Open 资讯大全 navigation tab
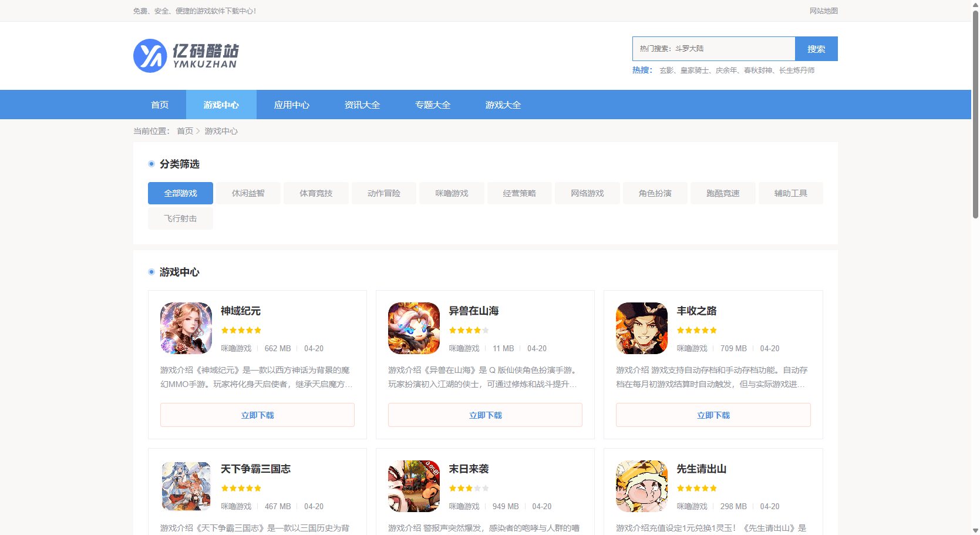The image size is (980, 535). [362, 105]
